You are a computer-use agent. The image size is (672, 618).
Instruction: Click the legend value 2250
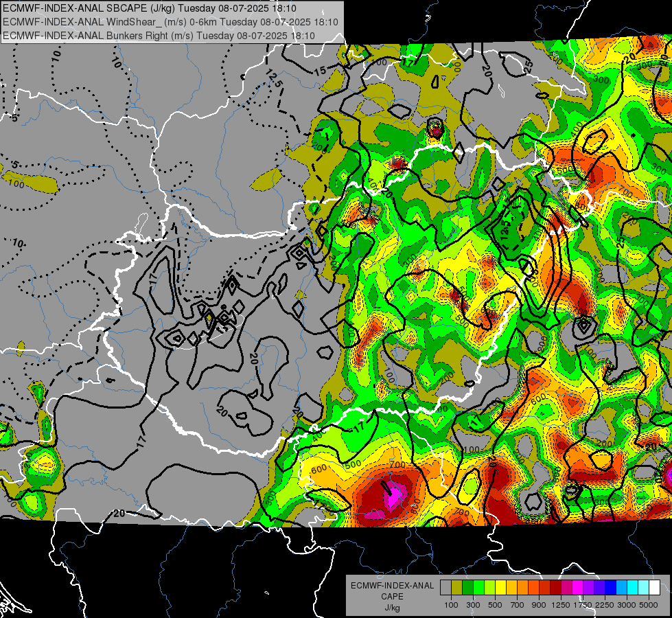tap(605, 605)
